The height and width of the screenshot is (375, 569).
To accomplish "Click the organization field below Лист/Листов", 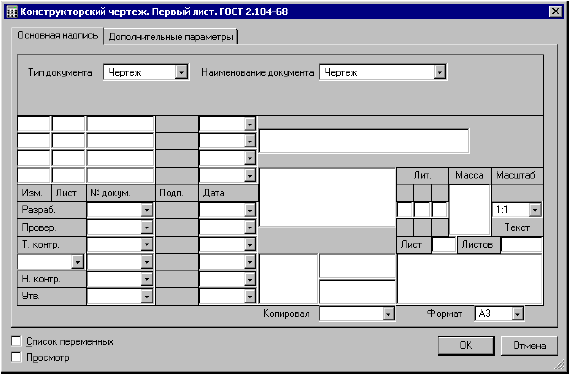I will (x=470, y=279).
